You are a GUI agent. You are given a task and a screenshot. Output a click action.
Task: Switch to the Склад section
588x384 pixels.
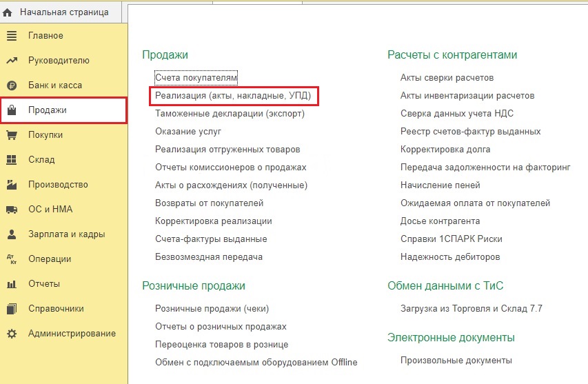point(63,160)
